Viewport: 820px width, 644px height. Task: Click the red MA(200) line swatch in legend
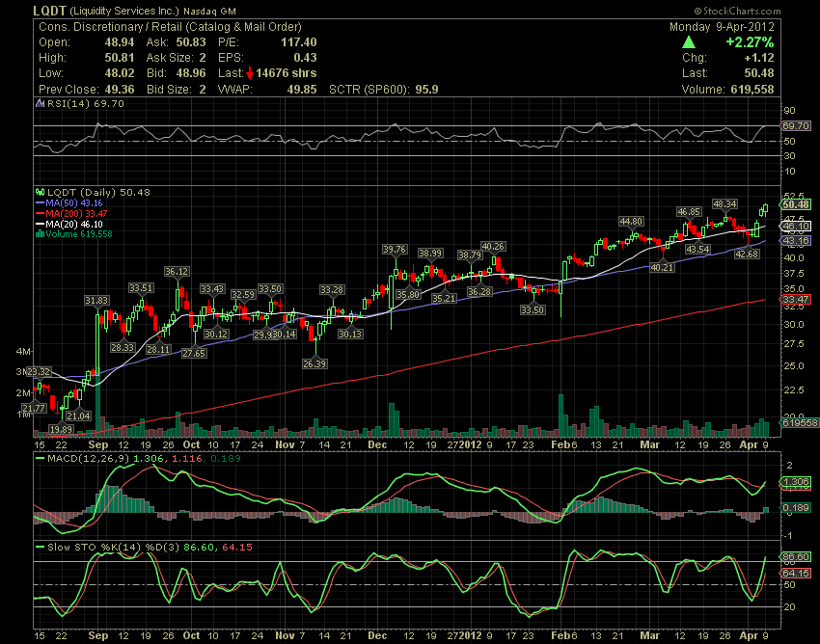click(41, 213)
